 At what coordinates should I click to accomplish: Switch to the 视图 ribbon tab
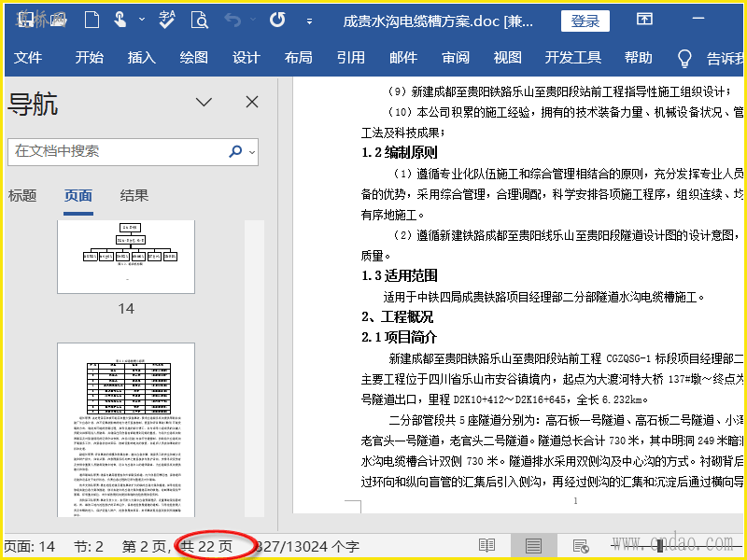(x=508, y=58)
